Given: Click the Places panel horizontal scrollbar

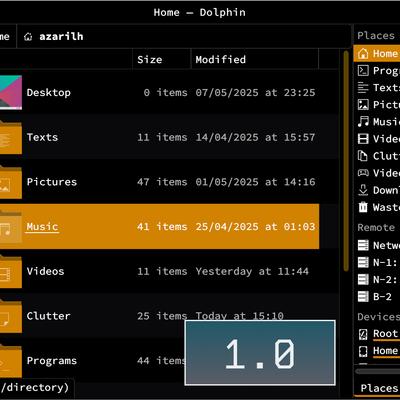Looking at the screenshot, I should coord(377,371).
